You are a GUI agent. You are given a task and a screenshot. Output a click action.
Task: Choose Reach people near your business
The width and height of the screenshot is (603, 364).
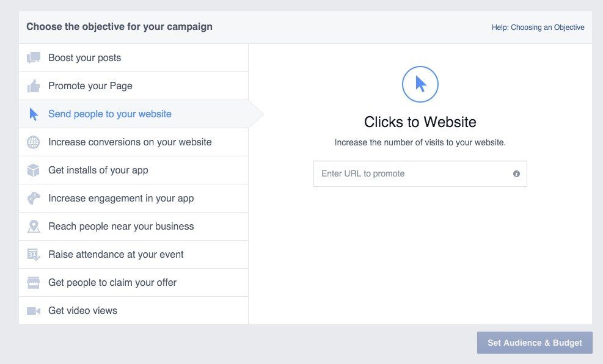(121, 227)
